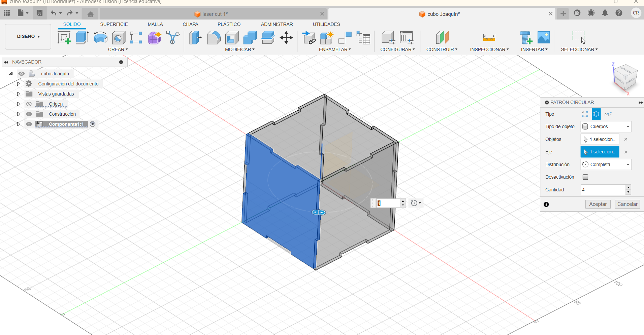Click the Extrude tool icon
The image size is (644, 335).
pyautogui.click(x=82, y=37)
